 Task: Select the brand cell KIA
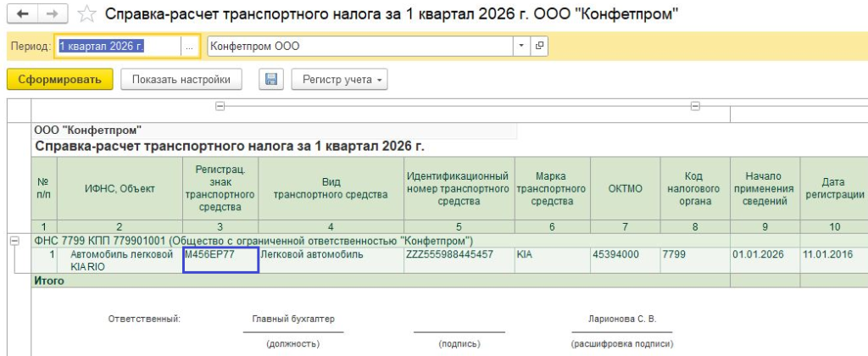tap(553, 260)
